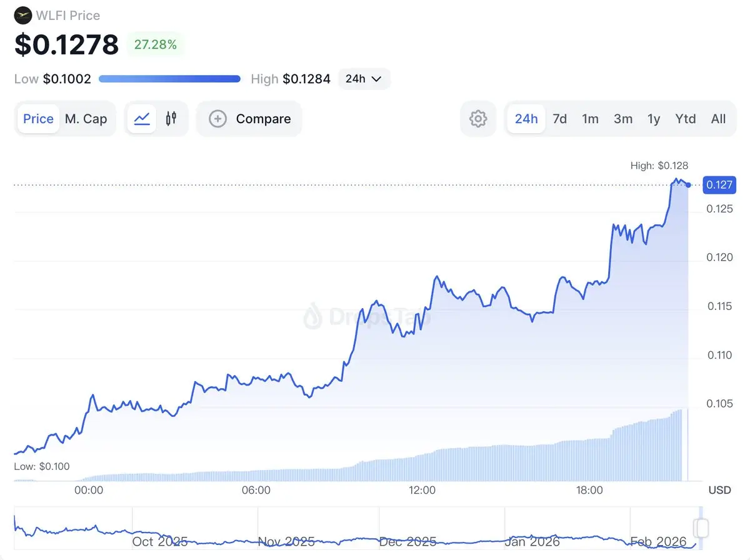This screenshot has width=750, height=560.
Task: Click the current price endpoint dot on chart
Action: pos(688,184)
